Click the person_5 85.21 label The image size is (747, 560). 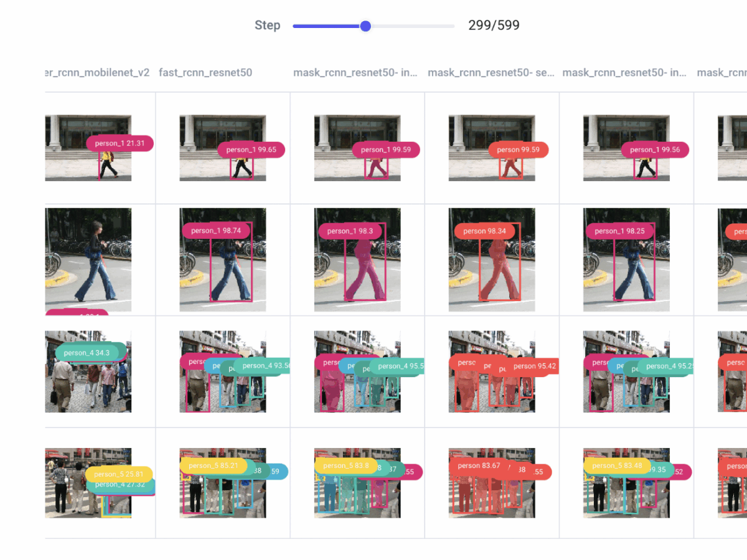point(214,465)
